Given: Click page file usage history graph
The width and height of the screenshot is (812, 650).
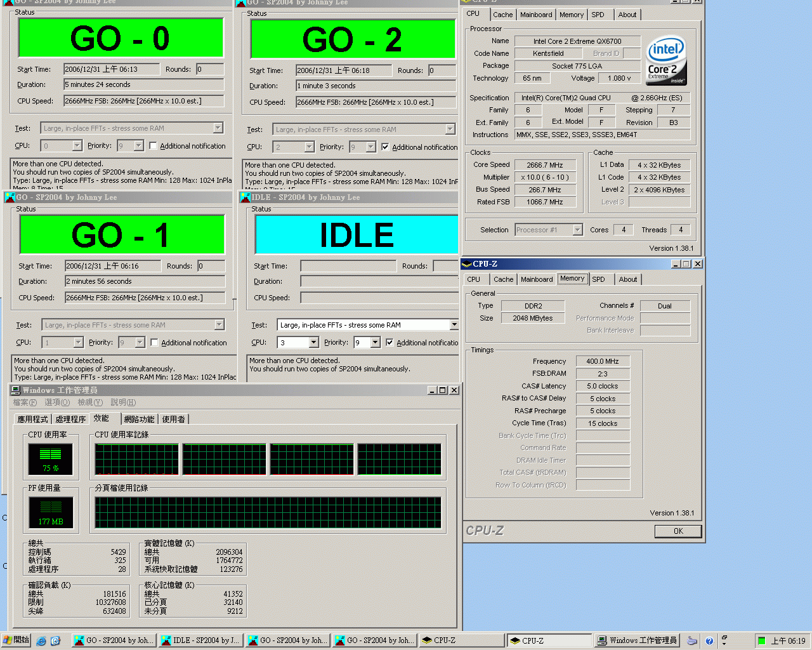Looking at the screenshot, I should pyautogui.click(x=268, y=513).
